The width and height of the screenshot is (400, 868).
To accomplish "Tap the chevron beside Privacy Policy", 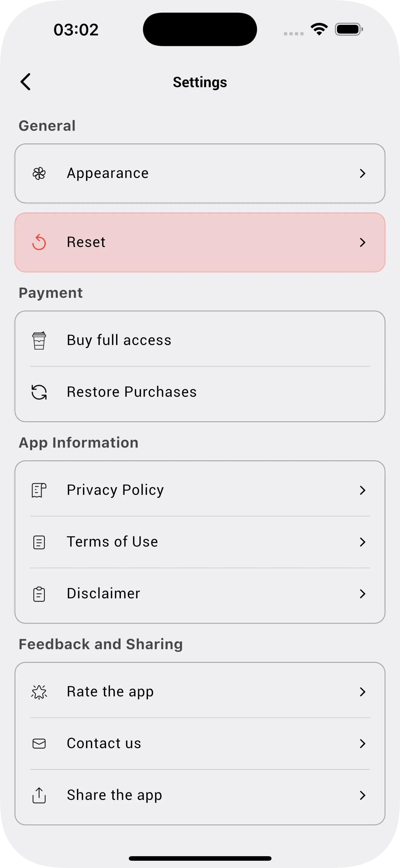I will tap(362, 490).
